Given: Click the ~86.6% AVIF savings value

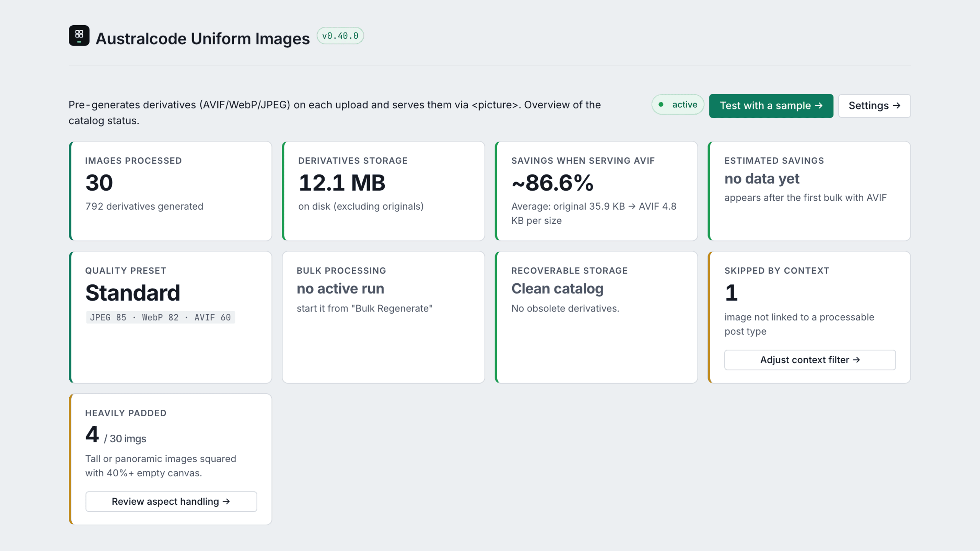Looking at the screenshot, I should click(x=552, y=183).
